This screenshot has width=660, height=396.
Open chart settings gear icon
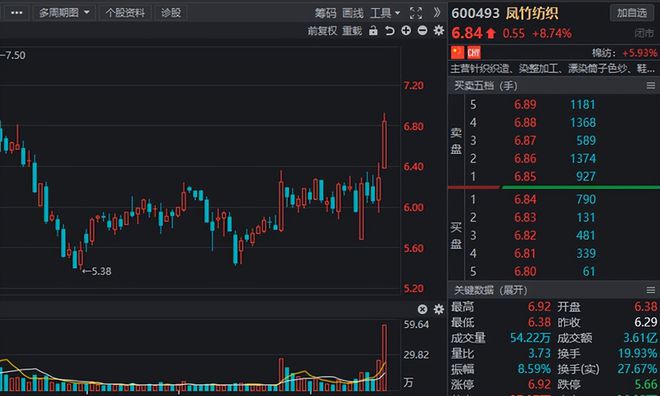[439, 30]
